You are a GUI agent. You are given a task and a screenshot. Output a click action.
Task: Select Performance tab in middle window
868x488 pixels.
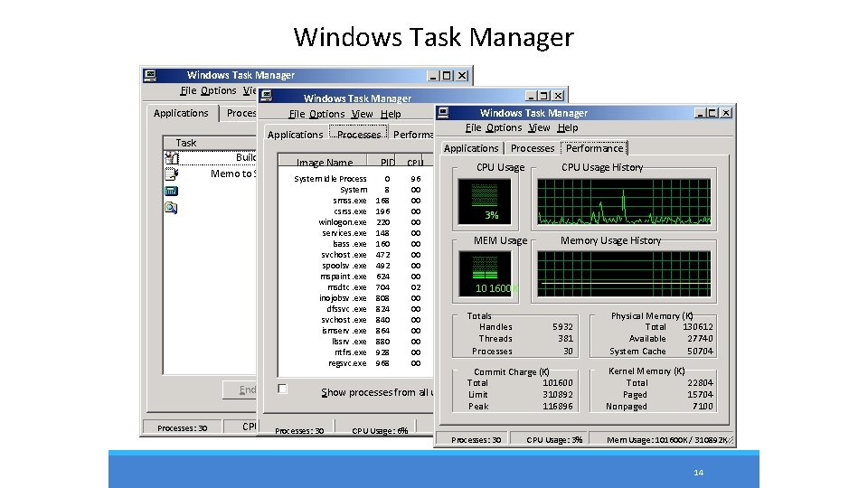(x=412, y=135)
